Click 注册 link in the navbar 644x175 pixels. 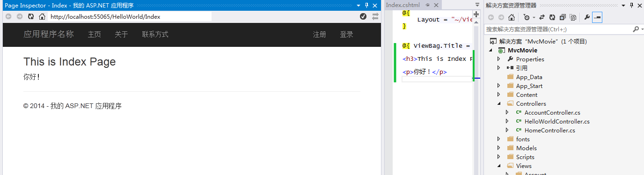(320, 35)
